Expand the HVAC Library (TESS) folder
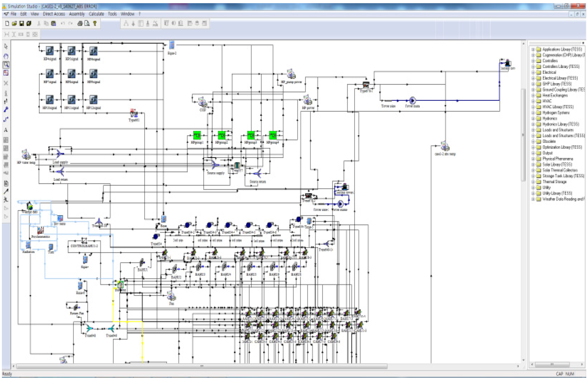 pos(533,107)
